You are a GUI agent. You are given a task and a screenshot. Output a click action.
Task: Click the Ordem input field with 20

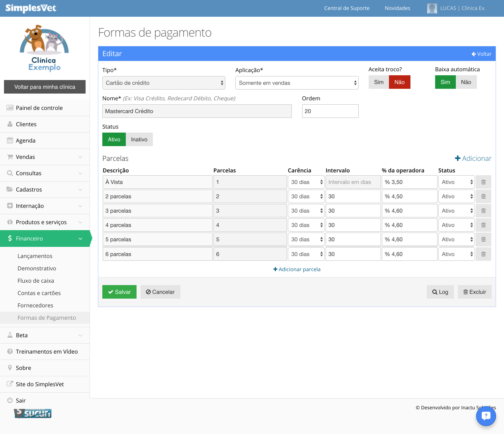(x=330, y=111)
